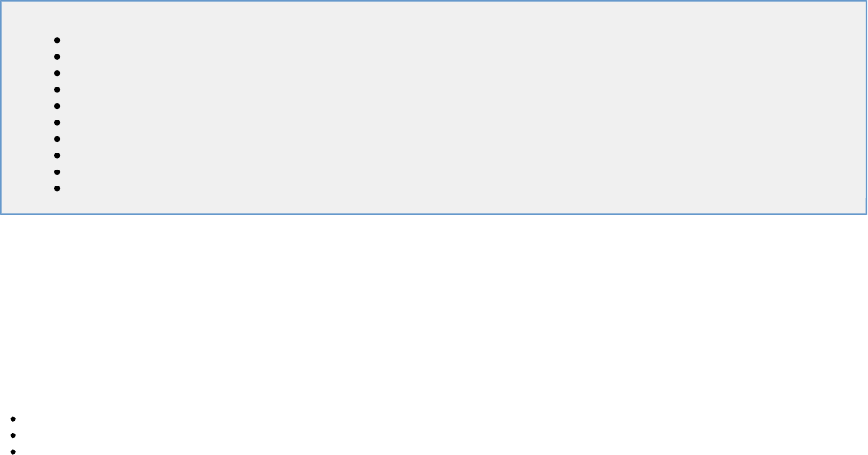The image size is (868, 455).
Task: Click the fifth bullet in the gray box
Action: coord(57,106)
